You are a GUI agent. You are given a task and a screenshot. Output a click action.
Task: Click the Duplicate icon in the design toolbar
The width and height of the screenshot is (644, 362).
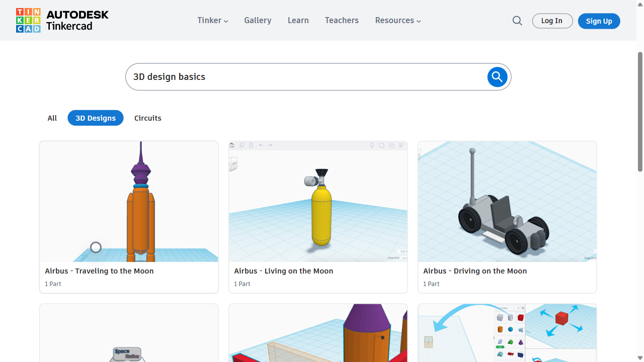click(242, 145)
